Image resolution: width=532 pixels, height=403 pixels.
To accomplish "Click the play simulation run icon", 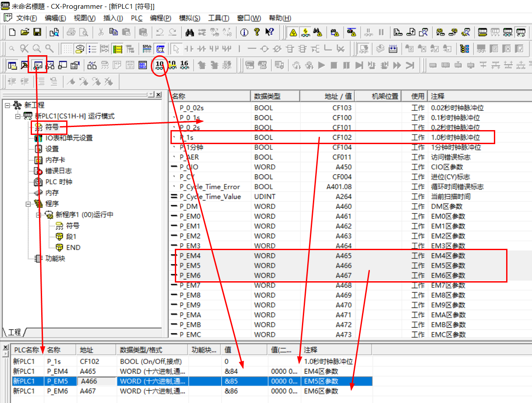I will 321,65.
